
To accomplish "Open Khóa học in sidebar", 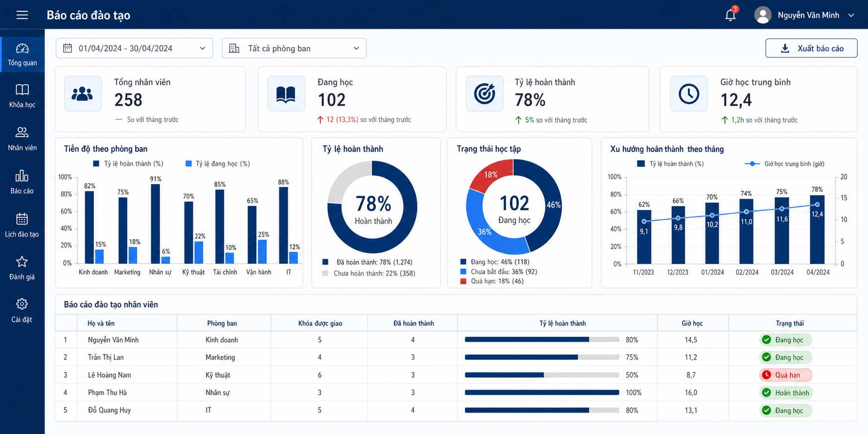I will [x=22, y=96].
